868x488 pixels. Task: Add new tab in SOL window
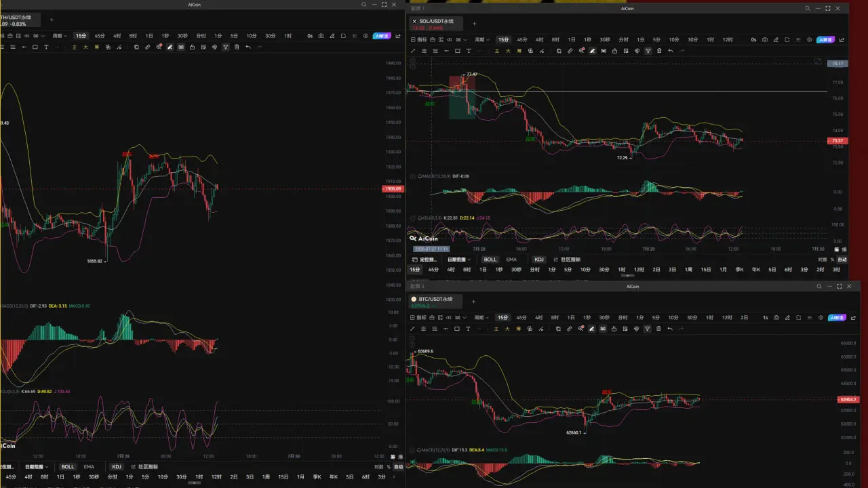click(x=474, y=23)
